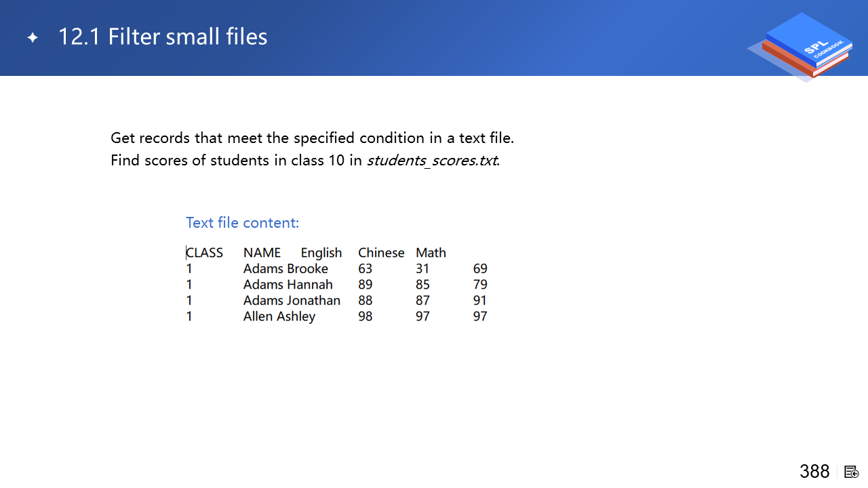Viewport: 868px width, 488px height.
Task: Select the name Adams Hannah
Action: tap(288, 285)
